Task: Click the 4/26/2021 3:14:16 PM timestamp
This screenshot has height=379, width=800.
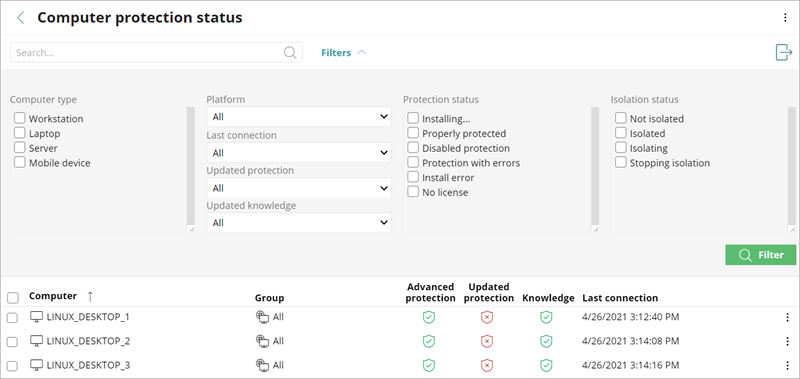Action: coord(631,365)
